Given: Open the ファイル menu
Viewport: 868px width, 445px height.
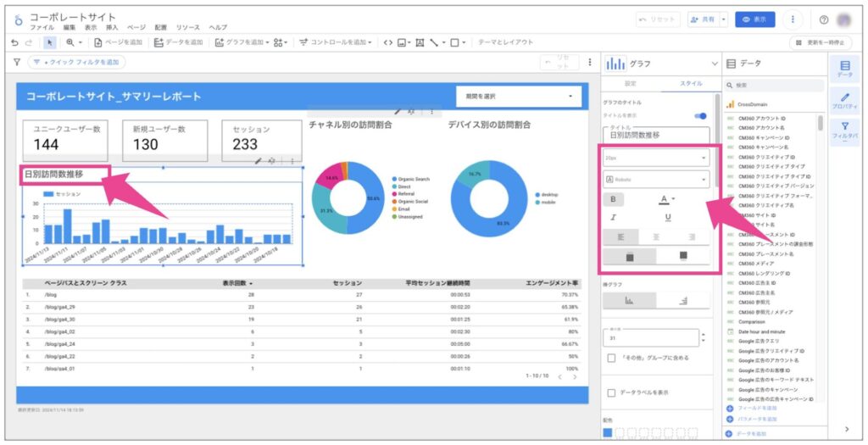Looking at the screenshot, I should 42,28.
